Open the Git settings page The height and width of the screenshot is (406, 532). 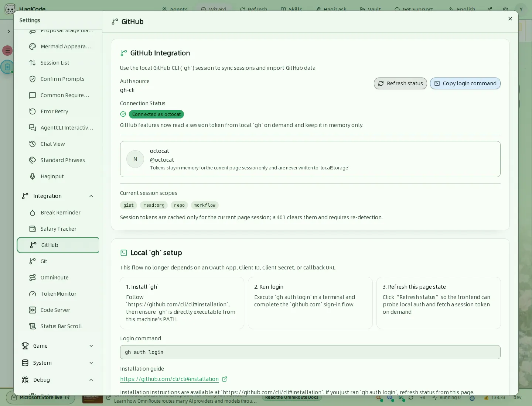(x=58, y=261)
